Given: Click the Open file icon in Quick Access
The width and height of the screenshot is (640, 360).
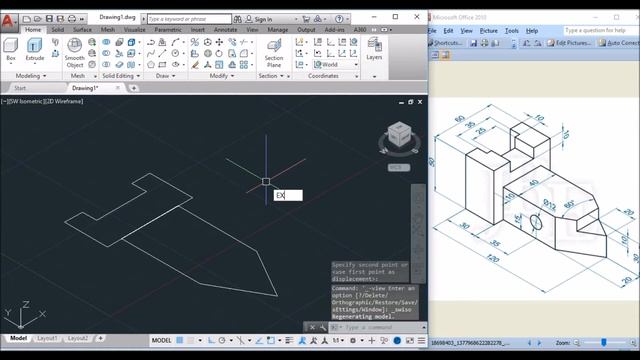Looking at the screenshot, I should [x=38, y=19].
